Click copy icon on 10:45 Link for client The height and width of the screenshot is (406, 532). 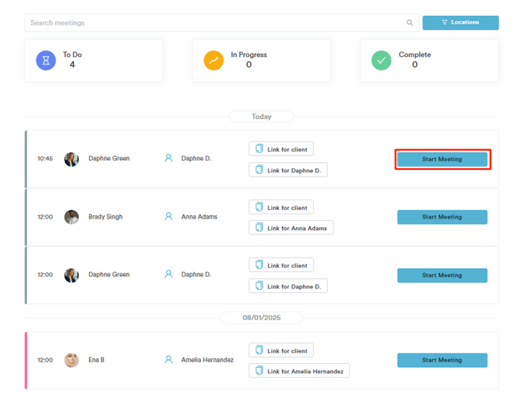259,149
